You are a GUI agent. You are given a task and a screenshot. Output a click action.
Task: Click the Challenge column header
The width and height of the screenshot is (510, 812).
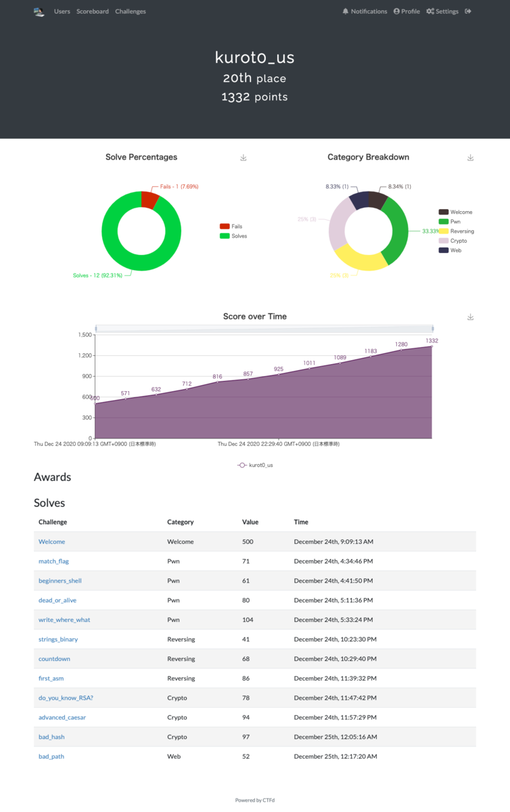pos(53,522)
